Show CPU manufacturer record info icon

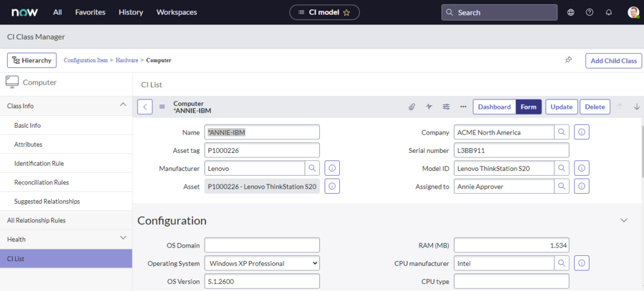point(582,263)
